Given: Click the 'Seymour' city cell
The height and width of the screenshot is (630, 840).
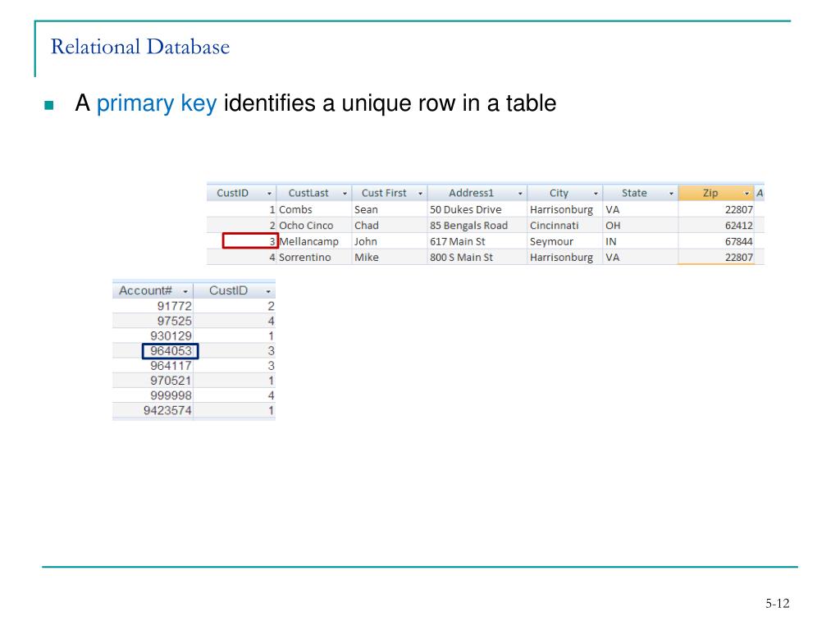Looking at the screenshot, I should (x=565, y=242).
